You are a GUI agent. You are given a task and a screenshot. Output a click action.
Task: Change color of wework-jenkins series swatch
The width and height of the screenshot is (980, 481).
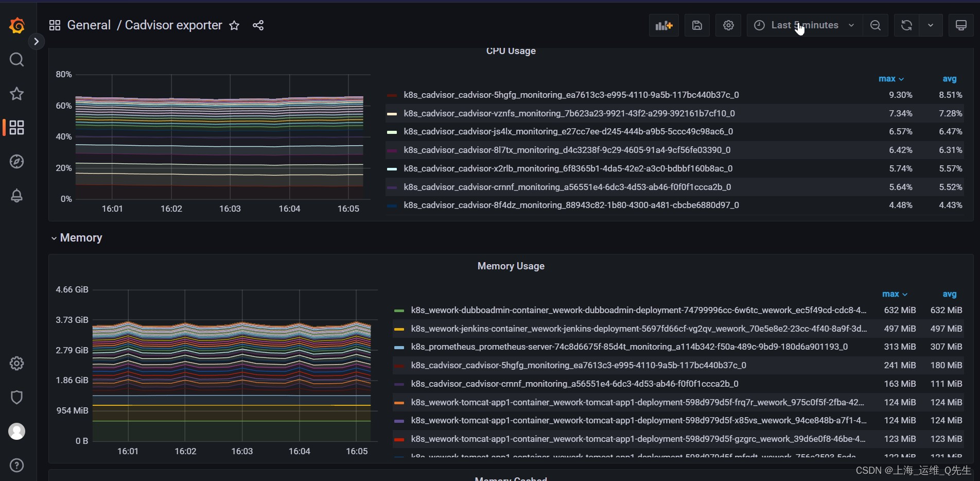399,329
